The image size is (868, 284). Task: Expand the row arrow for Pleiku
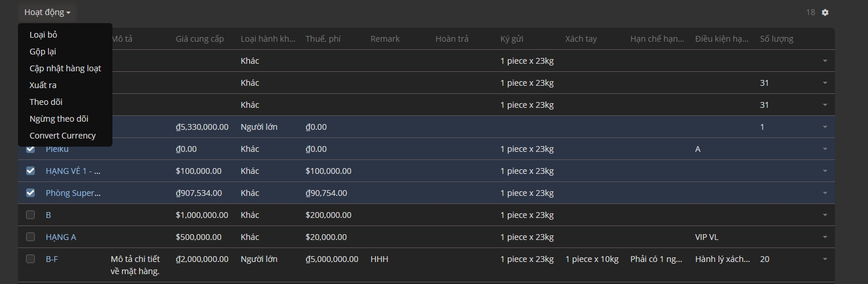[x=825, y=149]
